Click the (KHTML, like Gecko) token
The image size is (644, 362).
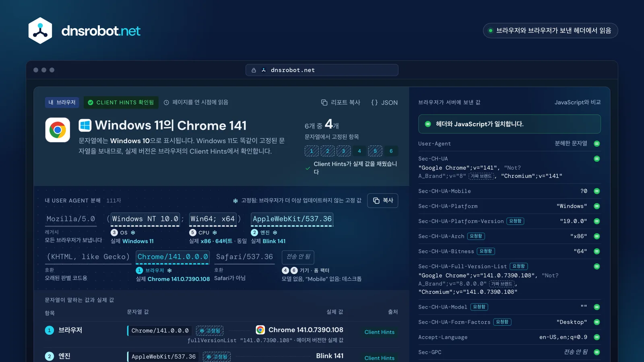(88, 257)
